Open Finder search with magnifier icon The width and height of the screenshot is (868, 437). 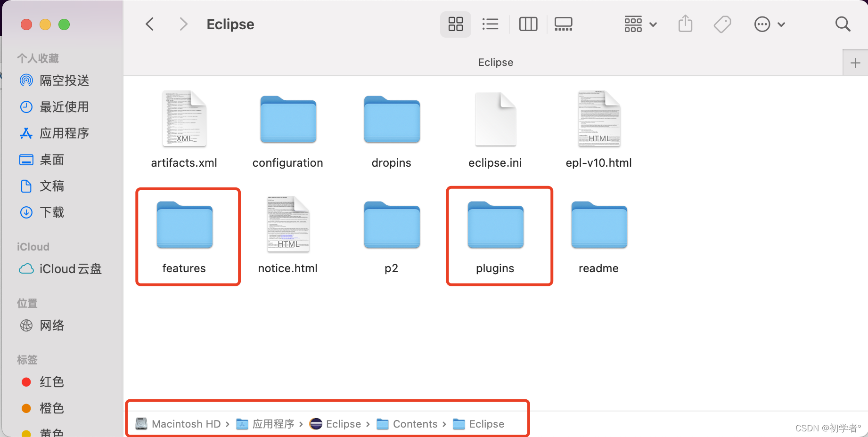[x=843, y=24]
